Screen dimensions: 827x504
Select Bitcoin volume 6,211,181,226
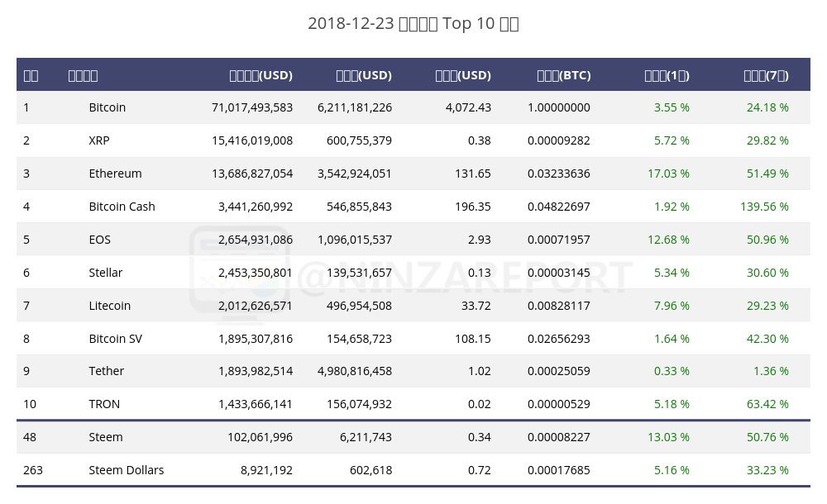click(355, 107)
